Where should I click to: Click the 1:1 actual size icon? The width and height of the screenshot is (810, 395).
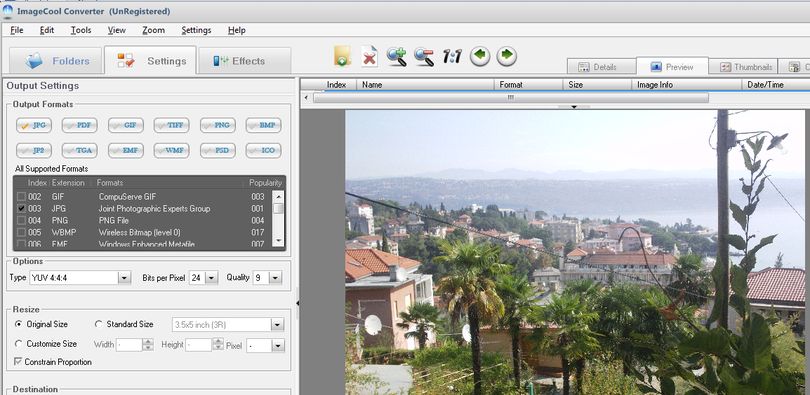tap(452, 56)
